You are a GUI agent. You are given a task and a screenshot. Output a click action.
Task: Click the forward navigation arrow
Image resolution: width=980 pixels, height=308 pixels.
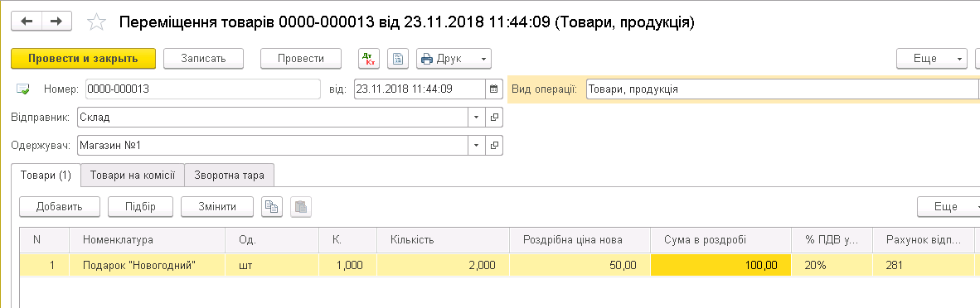(56, 22)
